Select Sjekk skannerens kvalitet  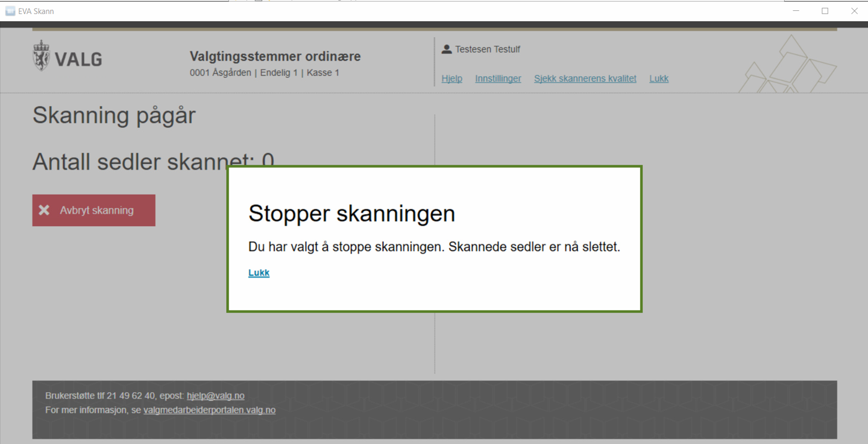point(585,78)
